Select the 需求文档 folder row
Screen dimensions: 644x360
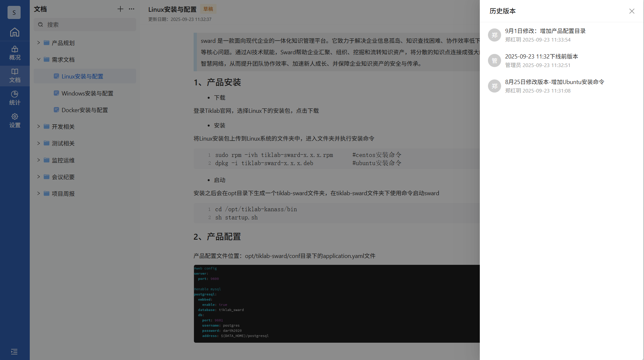[85, 60]
